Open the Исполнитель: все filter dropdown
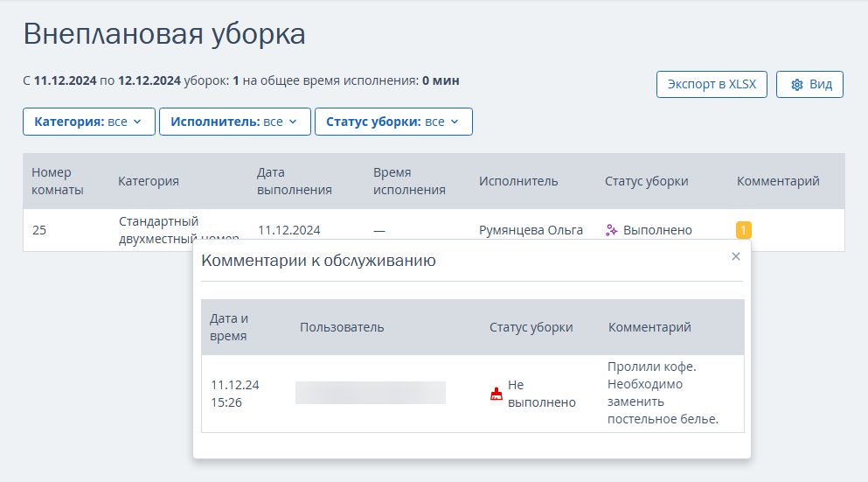Viewport: 868px width, 482px height. coord(235,122)
